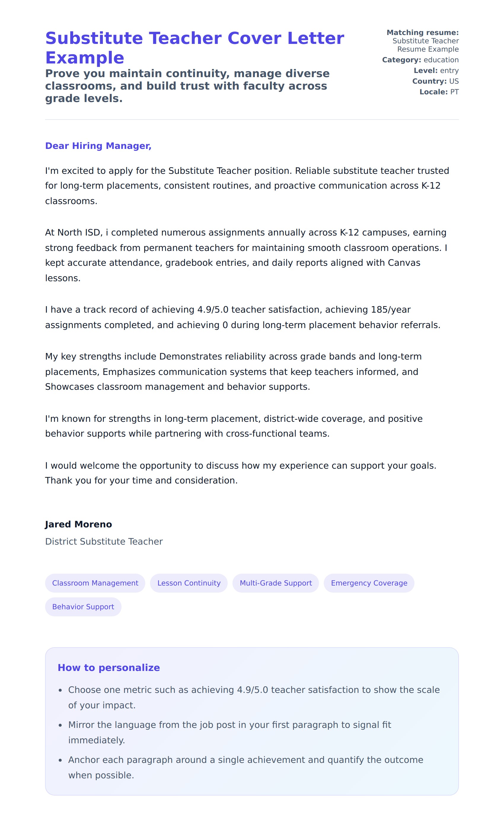504x824 pixels.
Task: Click the subtitle about maintaining continuity
Action: [x=187, y=86]
